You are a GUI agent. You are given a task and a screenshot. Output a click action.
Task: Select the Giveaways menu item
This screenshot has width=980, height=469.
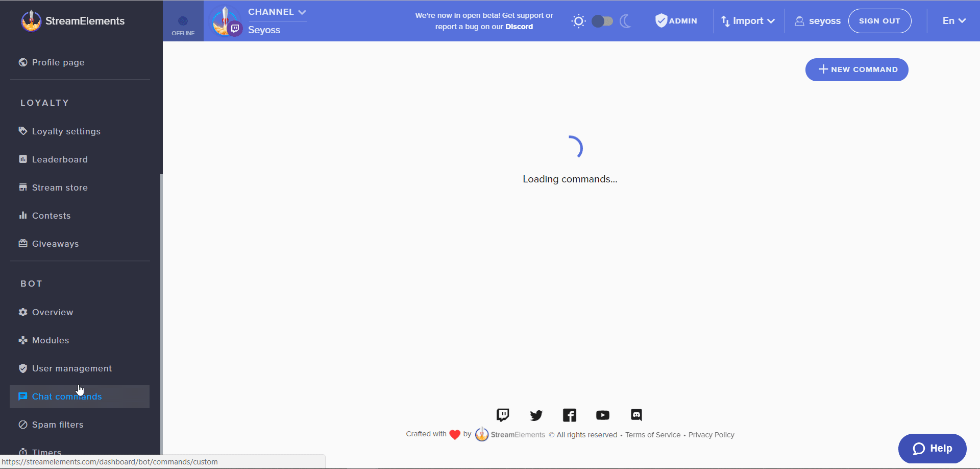pos(80,244)
